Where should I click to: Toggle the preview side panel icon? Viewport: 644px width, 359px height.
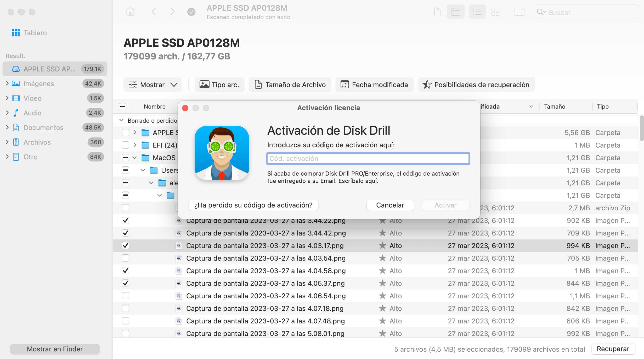tap(519, 12)
